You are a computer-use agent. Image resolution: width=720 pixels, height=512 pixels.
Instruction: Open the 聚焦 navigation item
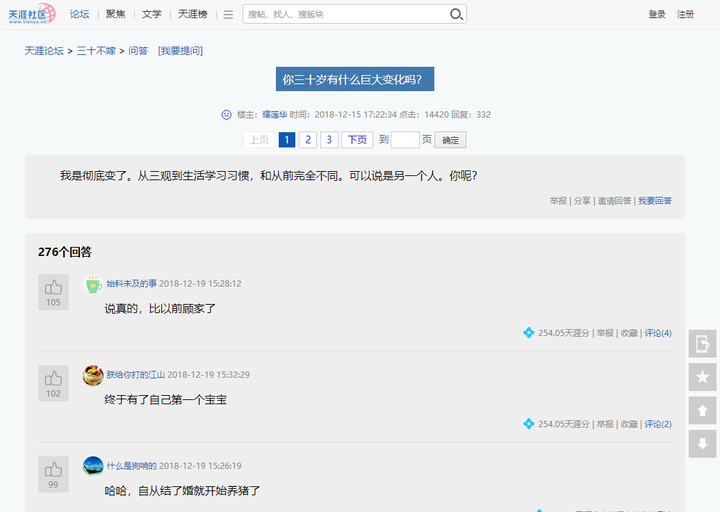pos(116,14)
